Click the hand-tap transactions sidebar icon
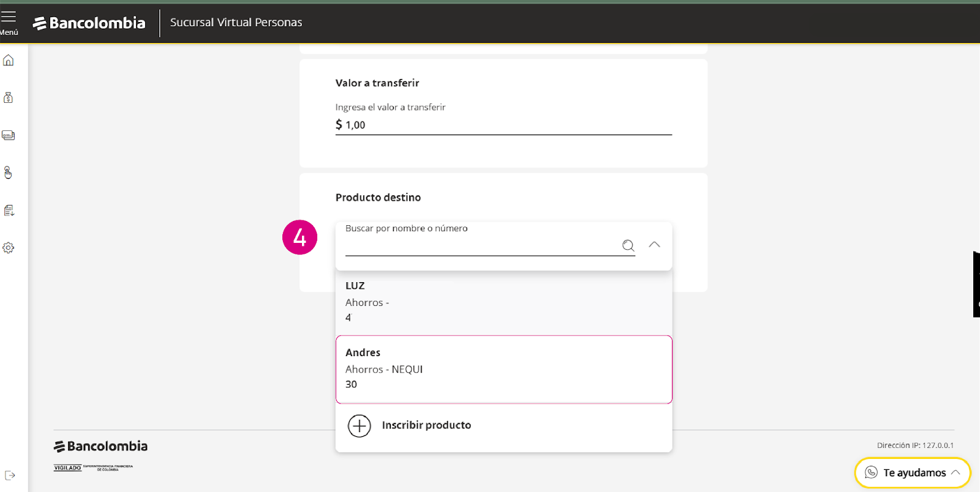Screen dimensions: 980x492 tap(9, 173)
